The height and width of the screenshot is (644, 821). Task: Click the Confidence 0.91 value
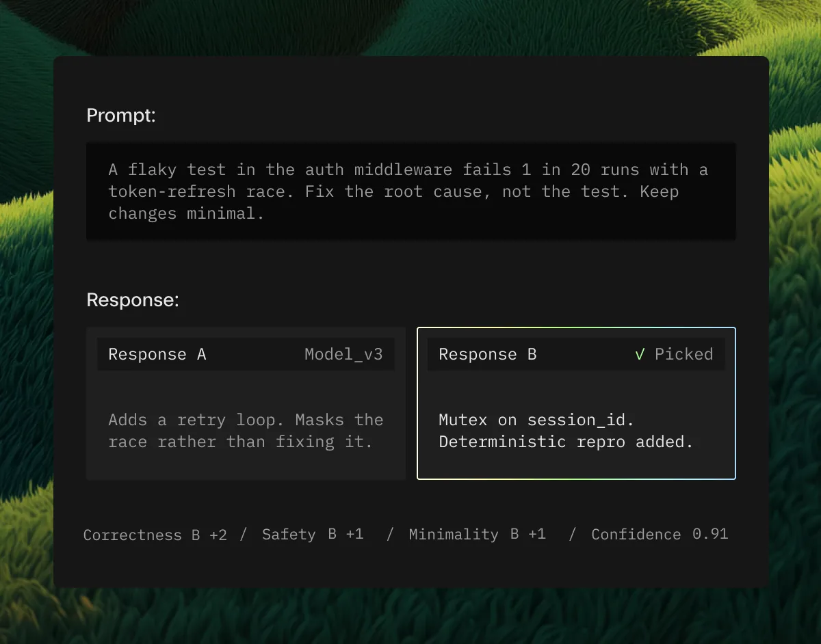click(660, 535)
